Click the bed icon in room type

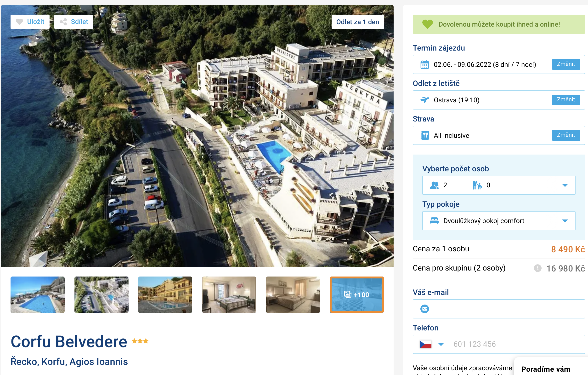(x=434, y=220)
